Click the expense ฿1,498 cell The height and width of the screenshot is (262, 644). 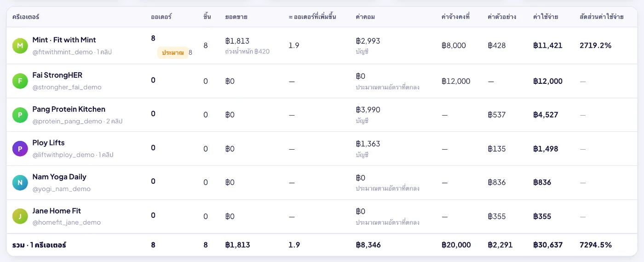pyautogui.click(x=546, y=149)
